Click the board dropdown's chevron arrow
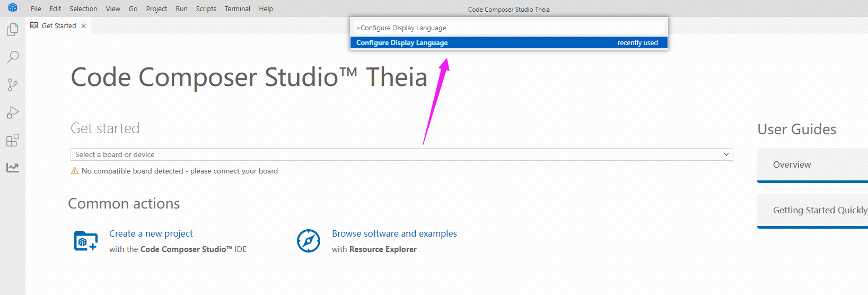The height and width of the screenshot is (295, 868). (x=726, y=154)
